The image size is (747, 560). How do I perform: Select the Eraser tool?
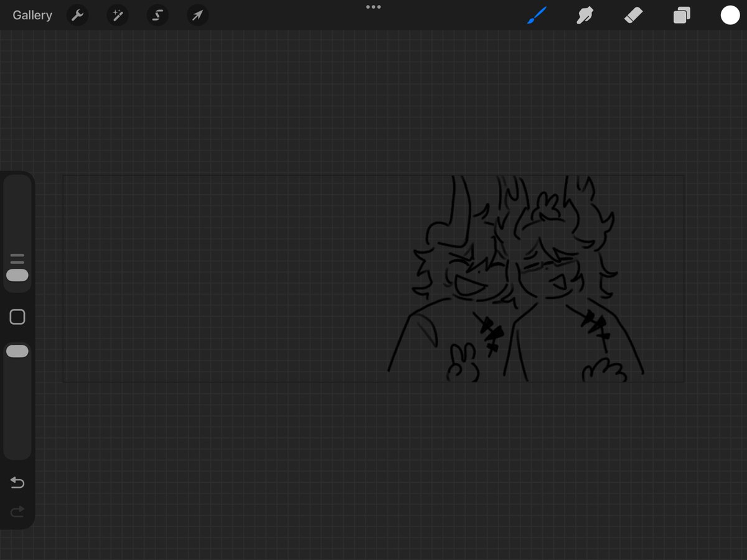pyautogui.click(x=633, y=16)
